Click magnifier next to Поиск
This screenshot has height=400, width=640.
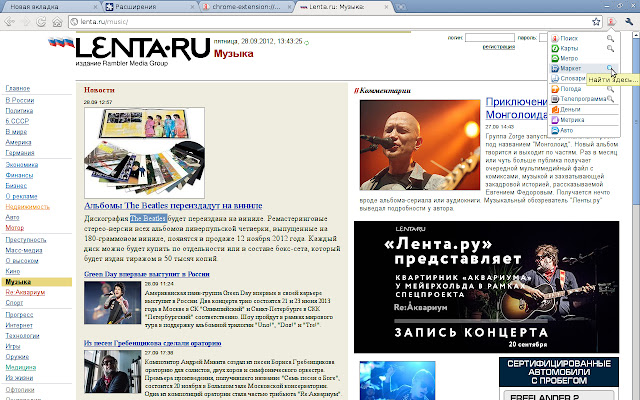click(610, 38)
